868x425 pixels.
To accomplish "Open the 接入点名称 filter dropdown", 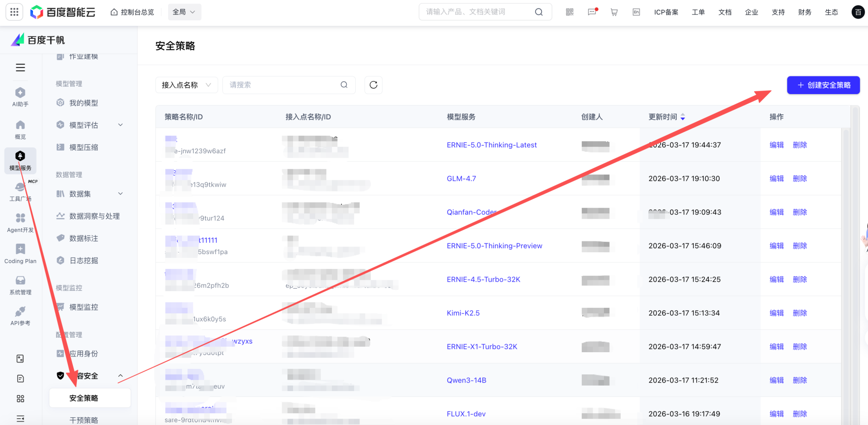I will coord(187,85).
